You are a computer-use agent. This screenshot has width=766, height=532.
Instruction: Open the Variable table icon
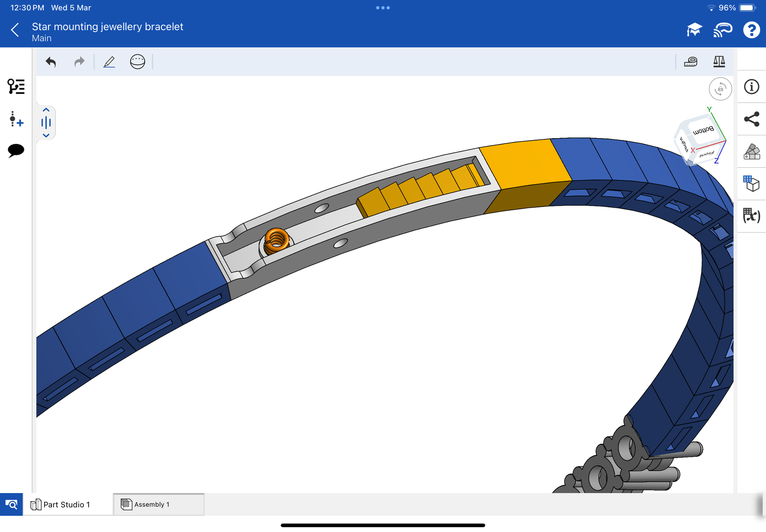[x=751, y=215]
